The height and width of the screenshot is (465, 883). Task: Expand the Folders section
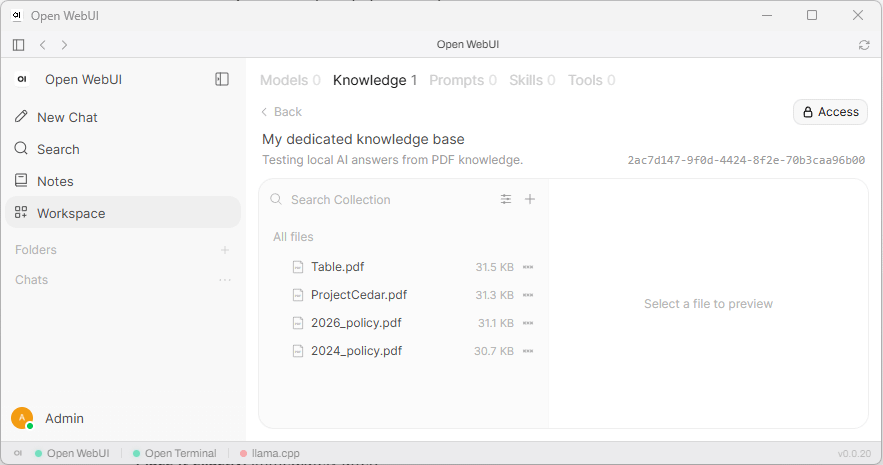point(36,250)
